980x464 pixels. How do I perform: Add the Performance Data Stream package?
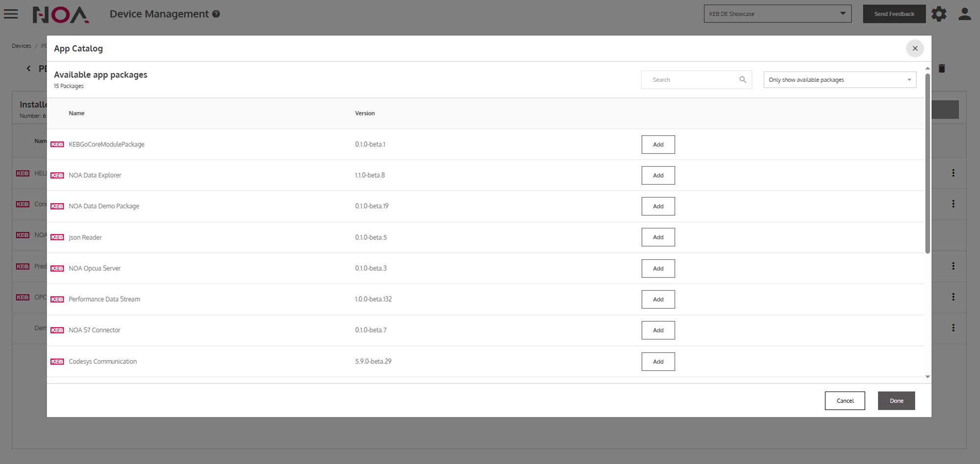(658, 299)
